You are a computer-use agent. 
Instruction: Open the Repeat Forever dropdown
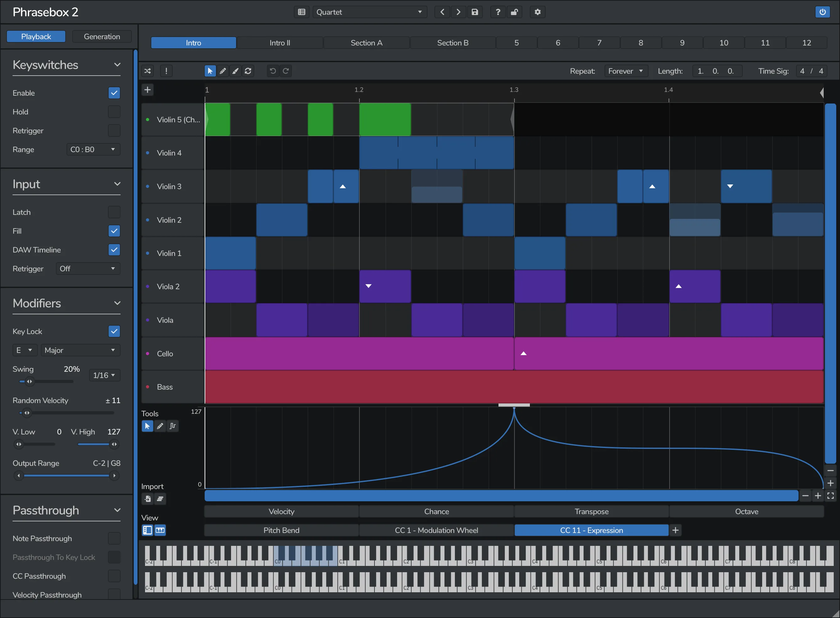[626, 71]
